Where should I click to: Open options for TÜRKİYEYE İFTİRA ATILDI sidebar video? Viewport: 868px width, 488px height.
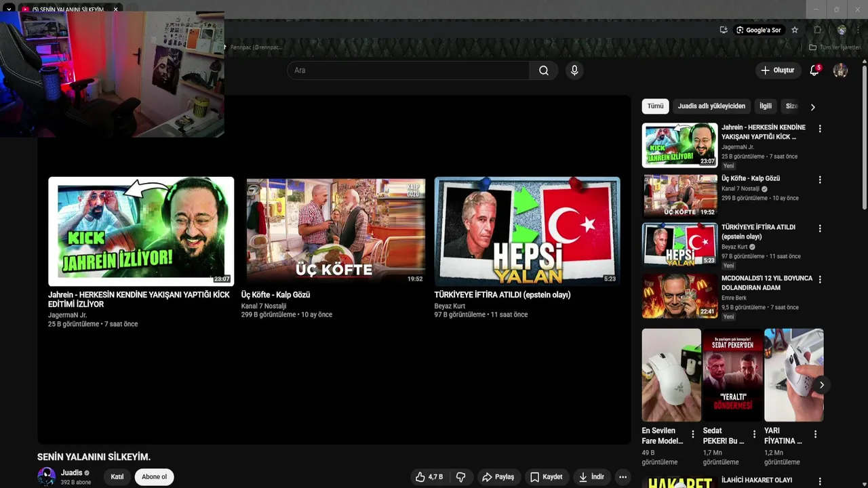pos(820,228)
